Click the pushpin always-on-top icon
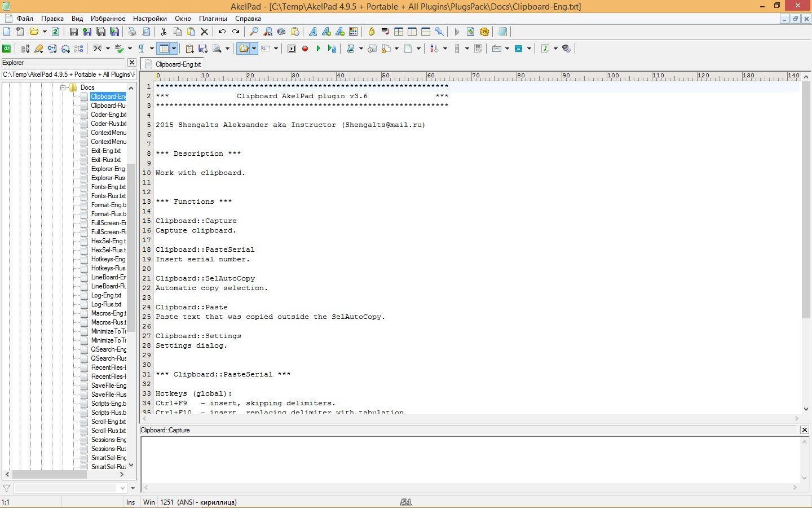The width and height of the screenshot is (812, 508). [439, 32]
